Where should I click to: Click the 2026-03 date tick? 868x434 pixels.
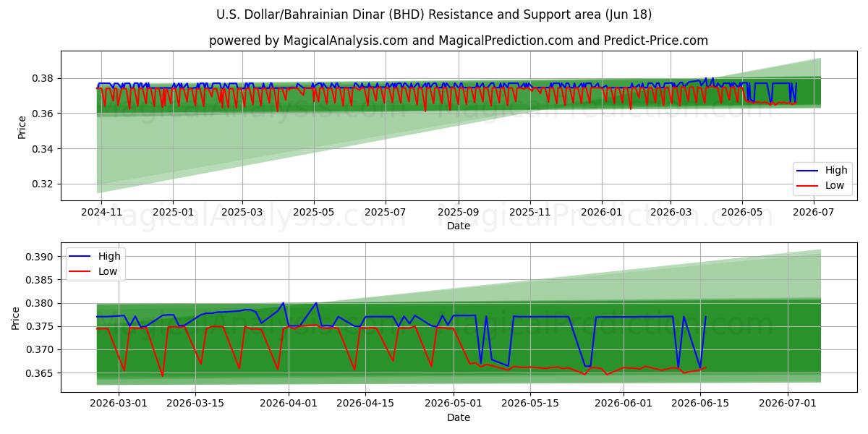click(x=671, y=212)
